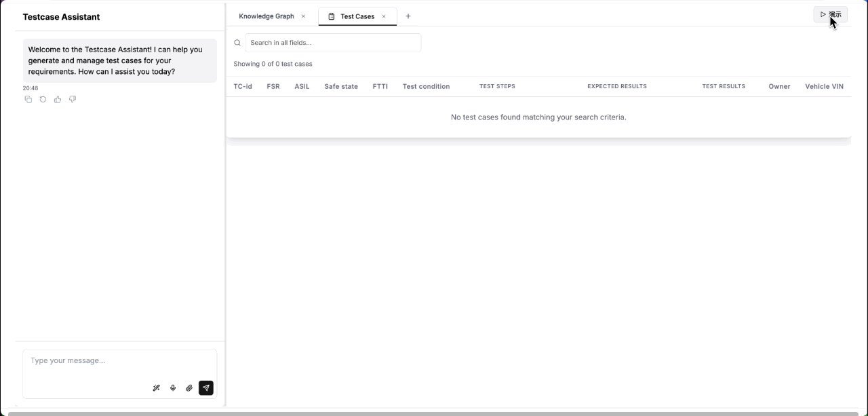Viewport: 868px width, 416px height.
Task: Open the Test Cases tab
Action: [357, 16]
